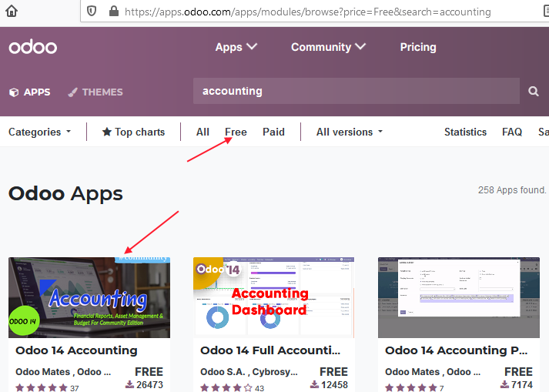Open the Odoo 14 Accounting thumbnail
Image resolution: width=549 pixels, height=392 pixels.
(x=89, y=297)
